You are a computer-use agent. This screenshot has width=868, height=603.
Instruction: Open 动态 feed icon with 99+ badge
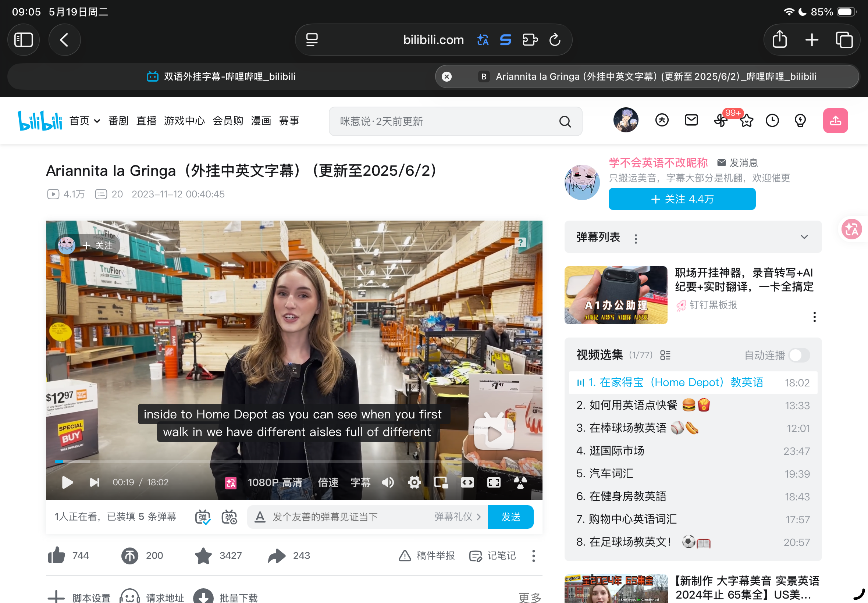point(721,121)
